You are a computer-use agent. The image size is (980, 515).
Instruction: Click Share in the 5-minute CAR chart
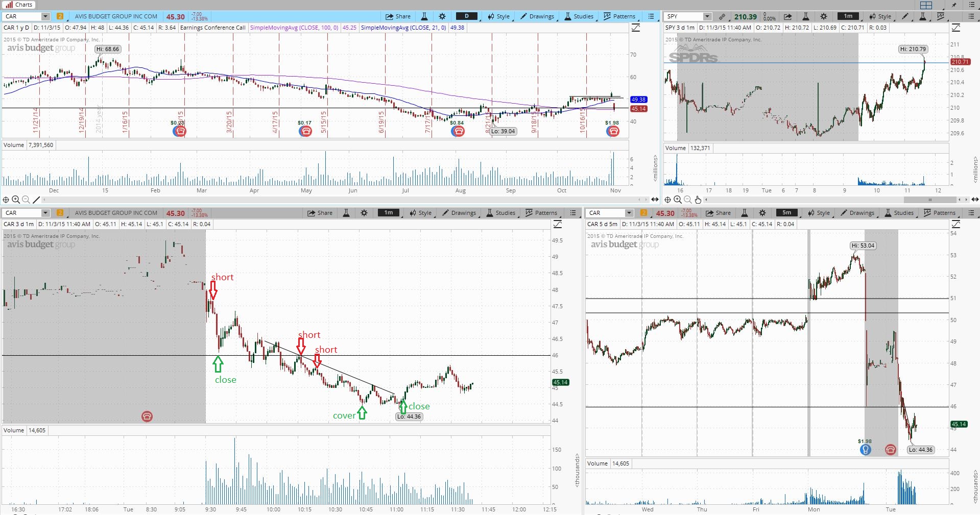tap(718, 213)
